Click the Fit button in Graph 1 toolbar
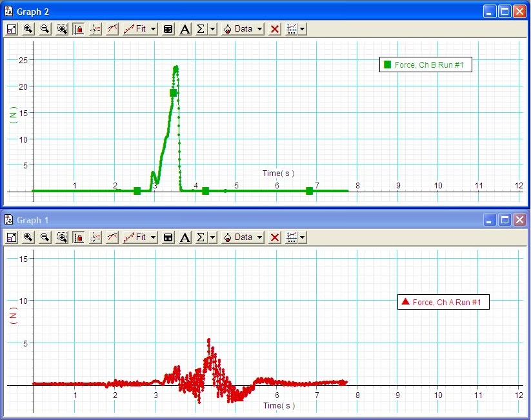The height and width of the screenshot is (420, 531). tap(135, 237)
